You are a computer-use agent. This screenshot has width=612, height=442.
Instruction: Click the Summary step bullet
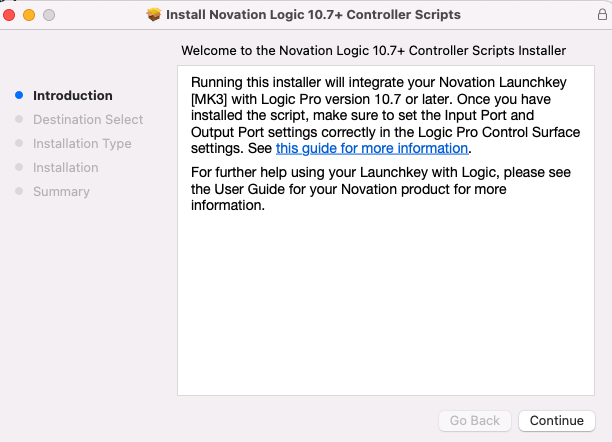[19, 191]
